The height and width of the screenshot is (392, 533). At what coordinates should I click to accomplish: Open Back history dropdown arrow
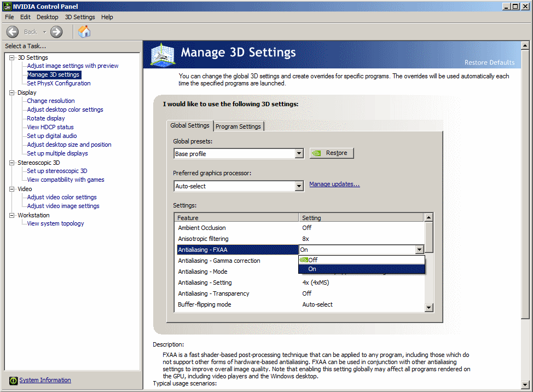tap(44, 32)
